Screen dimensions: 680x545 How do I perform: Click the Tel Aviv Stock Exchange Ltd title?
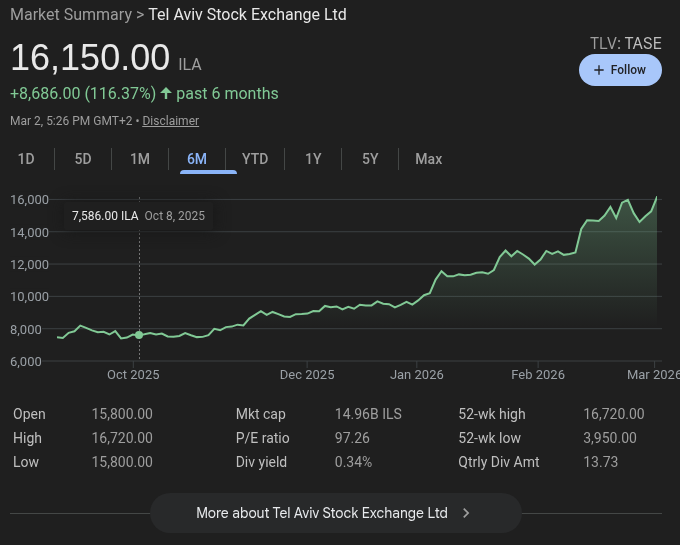tap(247, 14)
